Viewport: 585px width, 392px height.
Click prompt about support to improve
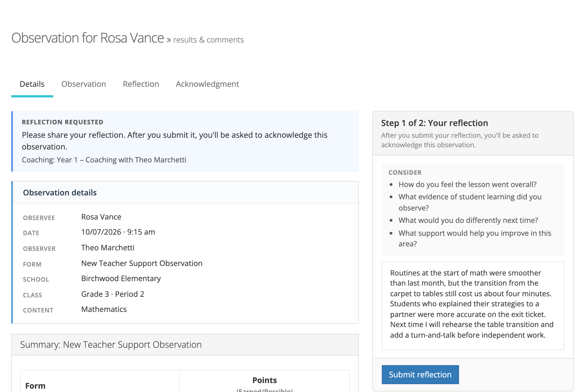(475, 238)
